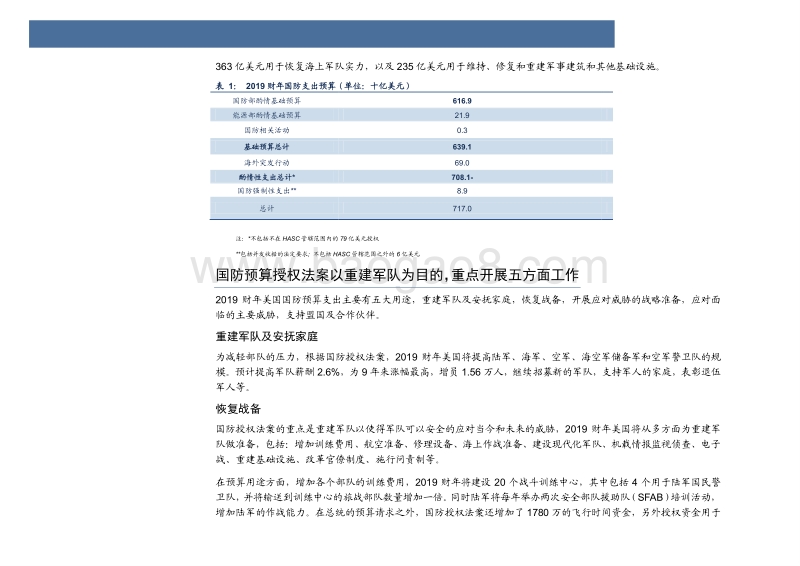The image size is (800, 566).
Task: Click paragraph starting '国防授权法案的重点是'
Action: 468,444
